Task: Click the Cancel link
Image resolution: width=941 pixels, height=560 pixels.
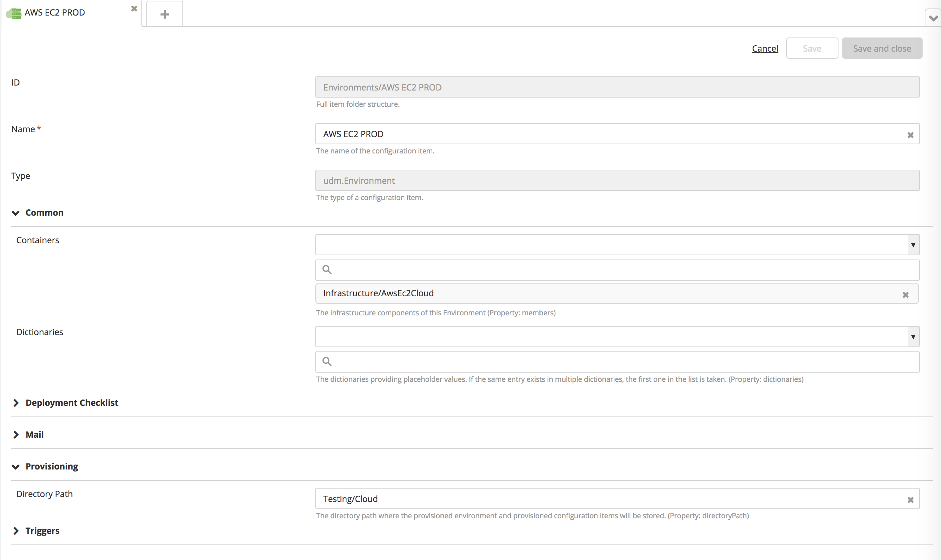Action: [x=764, y=48]
